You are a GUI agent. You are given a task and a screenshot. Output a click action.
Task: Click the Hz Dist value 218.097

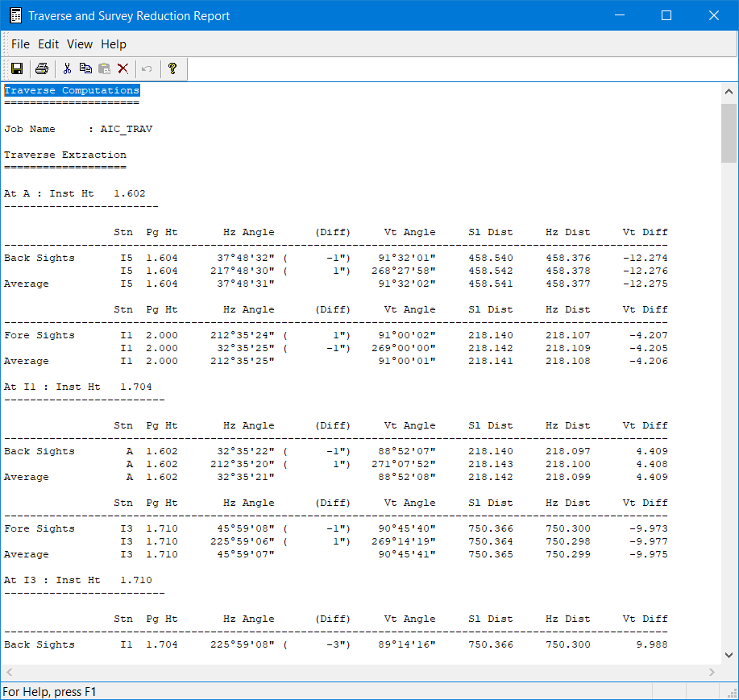(x=568, y=451)
